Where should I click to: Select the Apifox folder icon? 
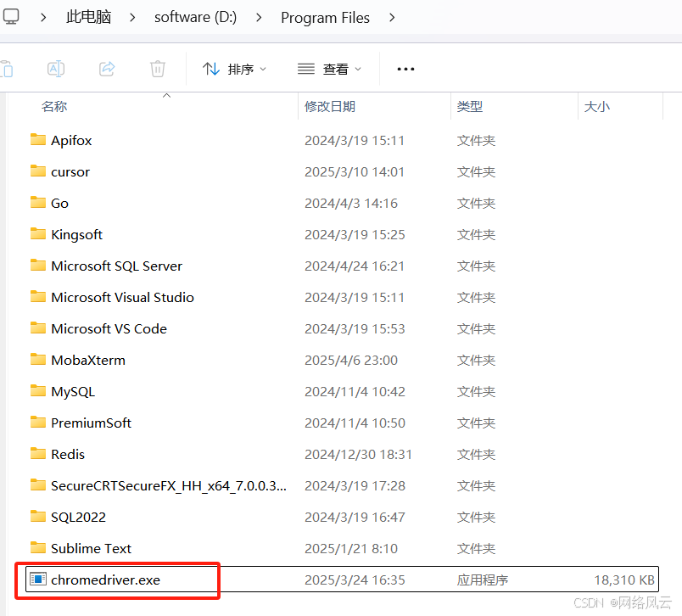click(x=38, y=140)
